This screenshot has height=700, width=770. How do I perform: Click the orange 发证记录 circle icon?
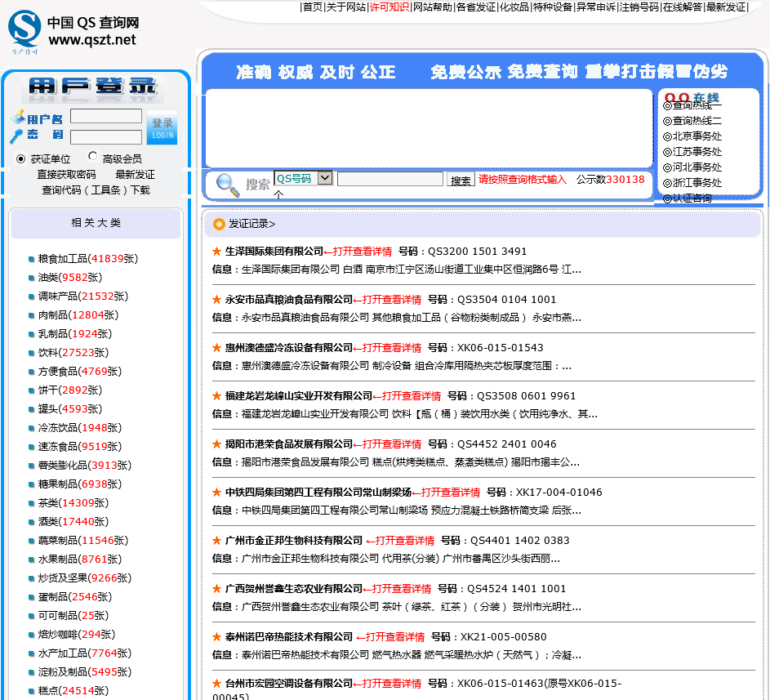click(219, 224)
